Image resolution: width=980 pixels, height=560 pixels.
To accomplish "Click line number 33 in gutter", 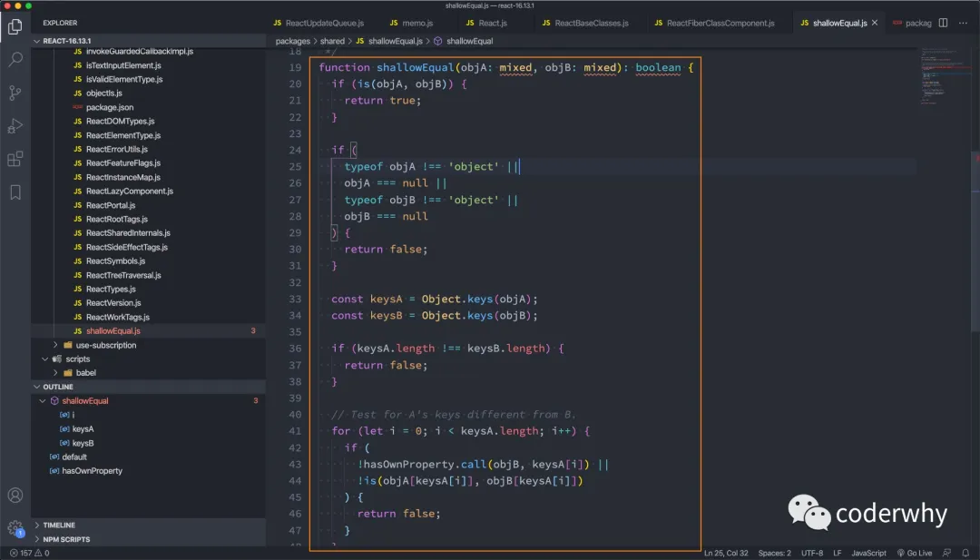I will click(295, 299).
